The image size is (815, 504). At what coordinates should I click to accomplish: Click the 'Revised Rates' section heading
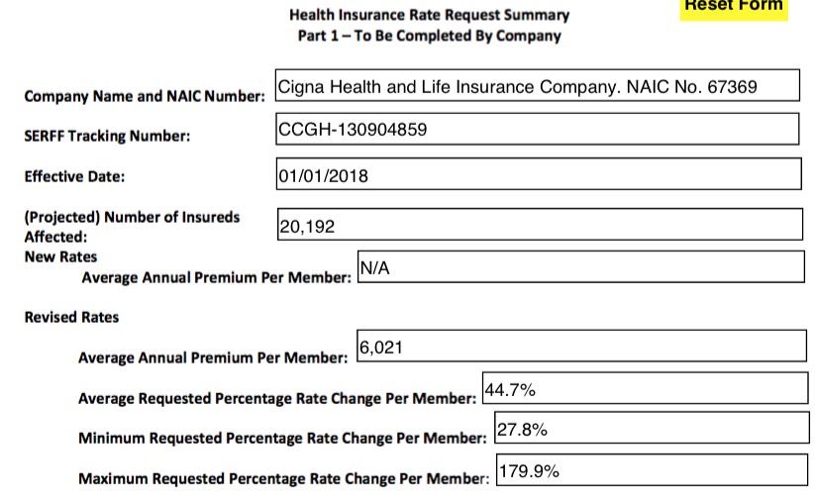pos(71,317)
